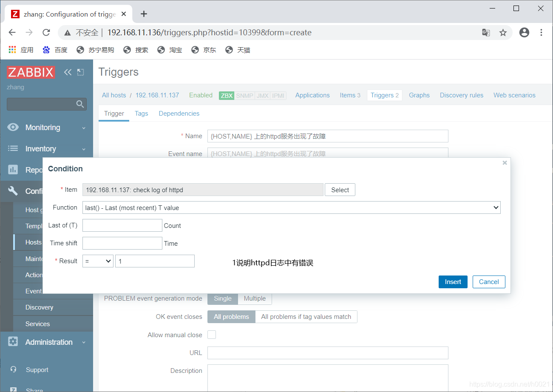Open the Result operator dropdown

(98, 261)
